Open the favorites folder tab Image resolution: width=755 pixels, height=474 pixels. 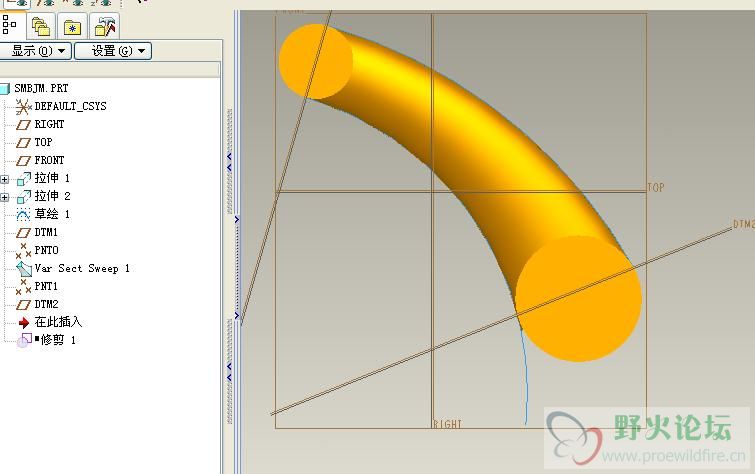pyautogui.click(x=72, y=26)
